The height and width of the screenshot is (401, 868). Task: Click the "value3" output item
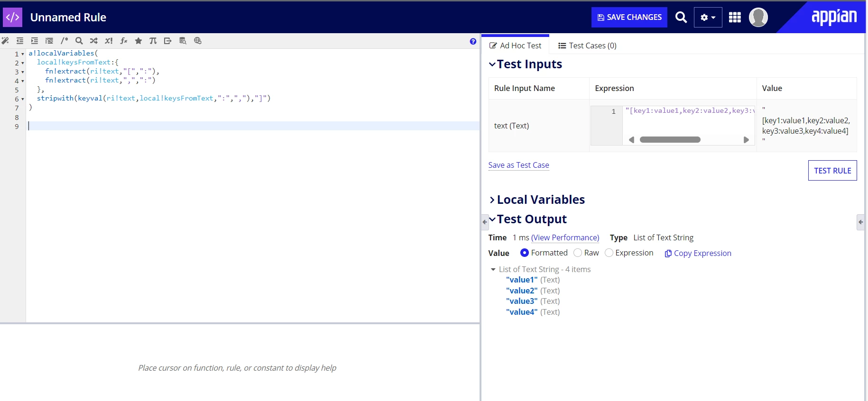point(522,301)
